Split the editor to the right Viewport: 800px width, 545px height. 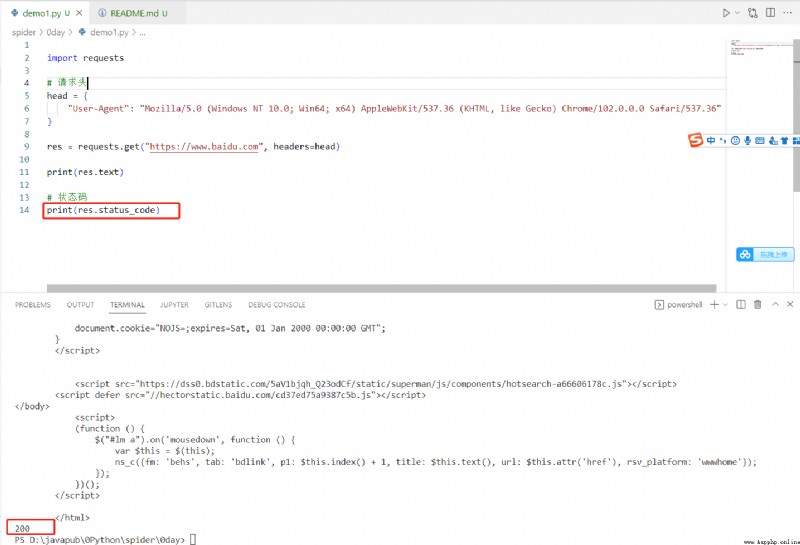pyautogui.click(x=770, y=13)
